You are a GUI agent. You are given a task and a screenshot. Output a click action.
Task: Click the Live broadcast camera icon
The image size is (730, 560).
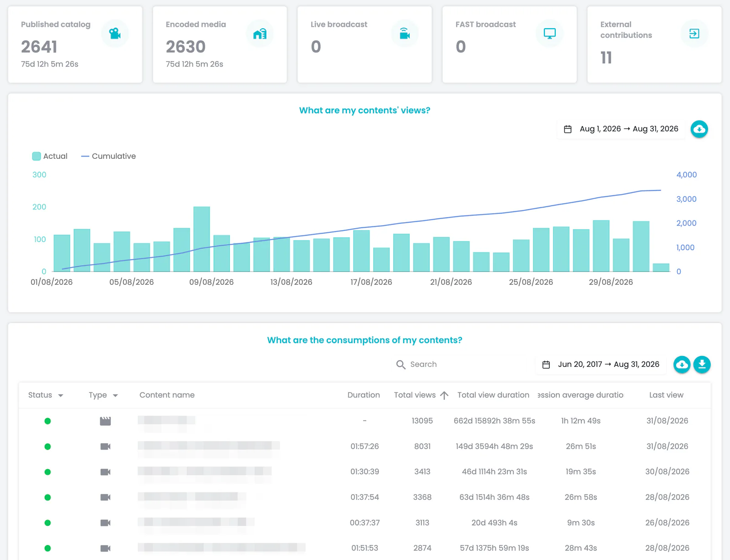coord(405,33)
